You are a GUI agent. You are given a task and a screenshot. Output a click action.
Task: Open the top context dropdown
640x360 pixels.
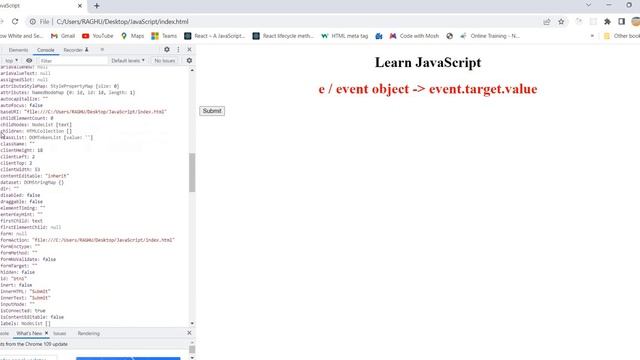[x=11, y=60]
